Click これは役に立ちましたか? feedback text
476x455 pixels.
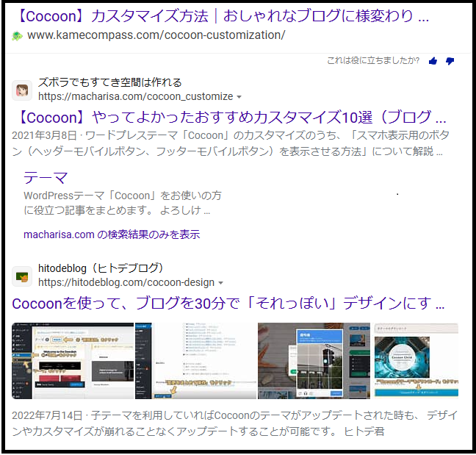(x=373, y=61)
